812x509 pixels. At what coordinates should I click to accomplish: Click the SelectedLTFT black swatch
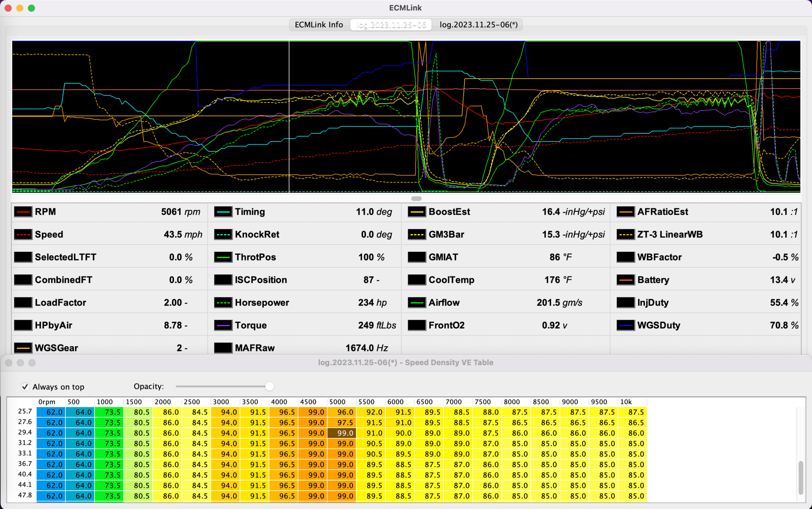pos(23,257)
